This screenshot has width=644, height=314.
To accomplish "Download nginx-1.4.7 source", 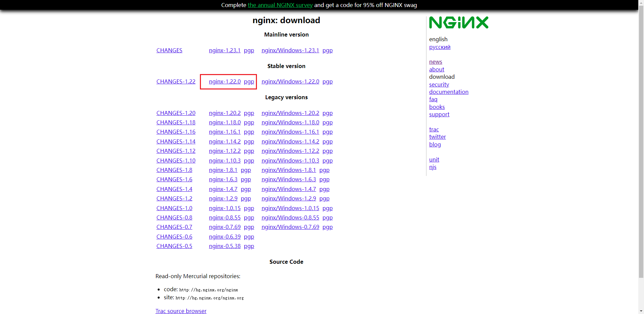I will tap(223, 189).
